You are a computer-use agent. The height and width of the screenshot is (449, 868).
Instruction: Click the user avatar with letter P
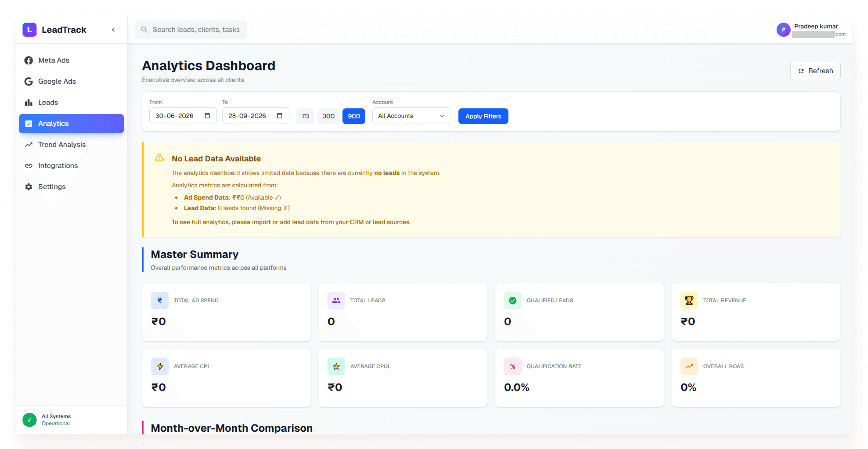[x=783, y=30]
